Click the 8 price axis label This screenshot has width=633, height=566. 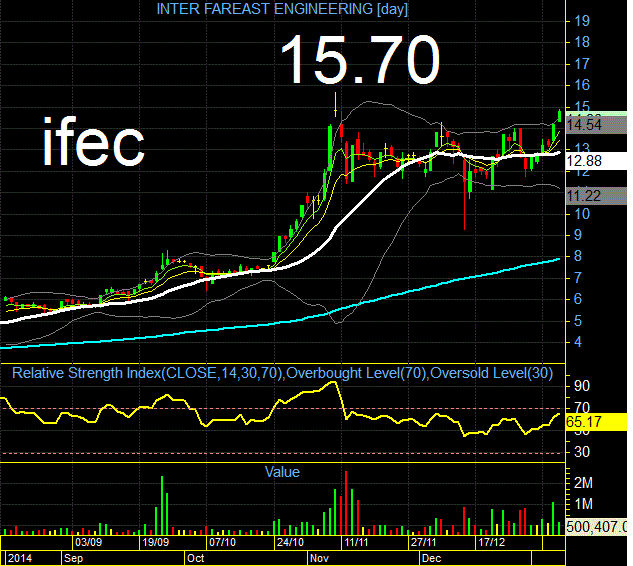pyautogui.click(x=578, y=256)
